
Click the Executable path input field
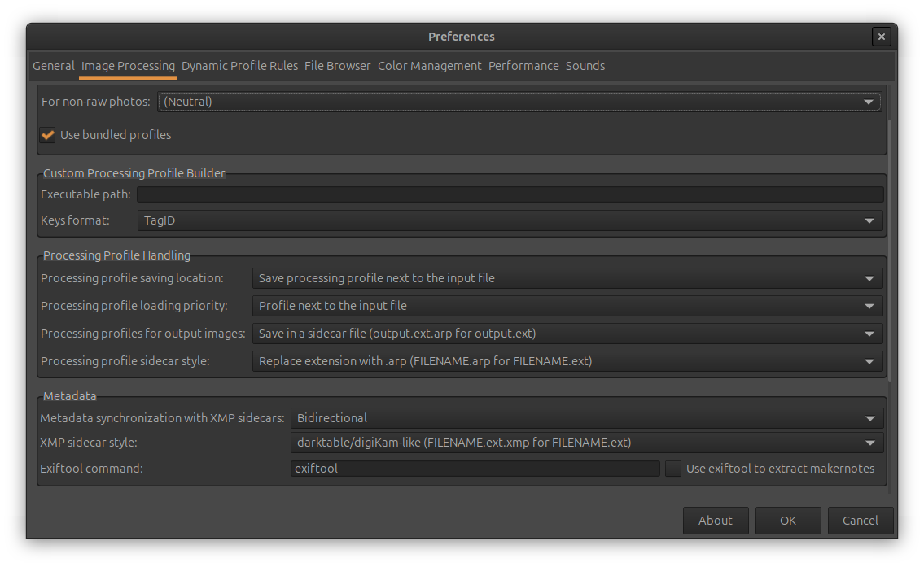point(510,194)
